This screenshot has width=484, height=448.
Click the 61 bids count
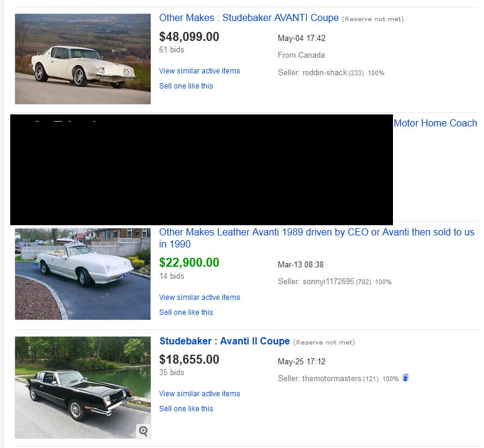(x=172, y=50)
